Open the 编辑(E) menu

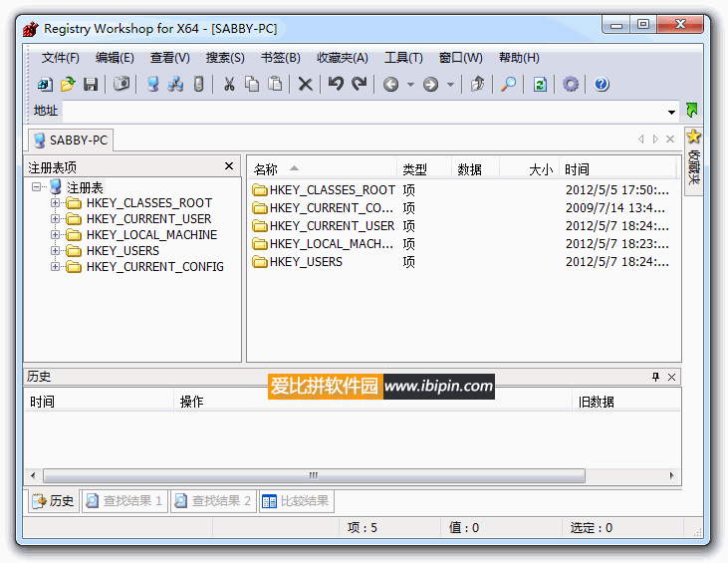pos(115,58)
